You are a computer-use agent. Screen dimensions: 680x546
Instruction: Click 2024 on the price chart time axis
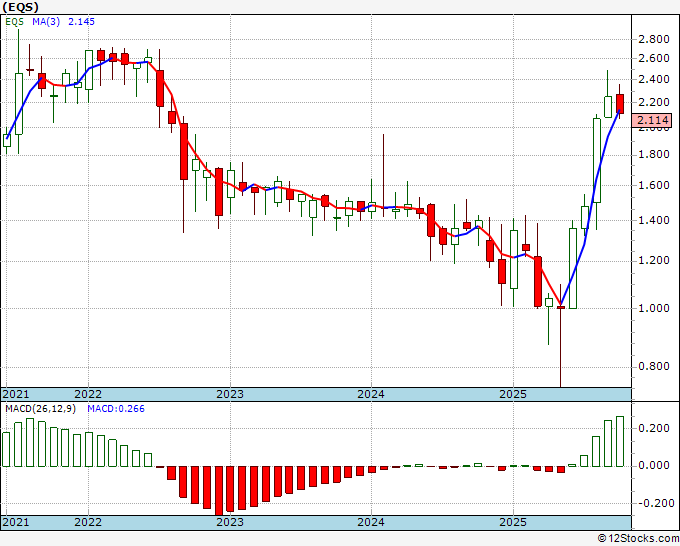[371, 394]
